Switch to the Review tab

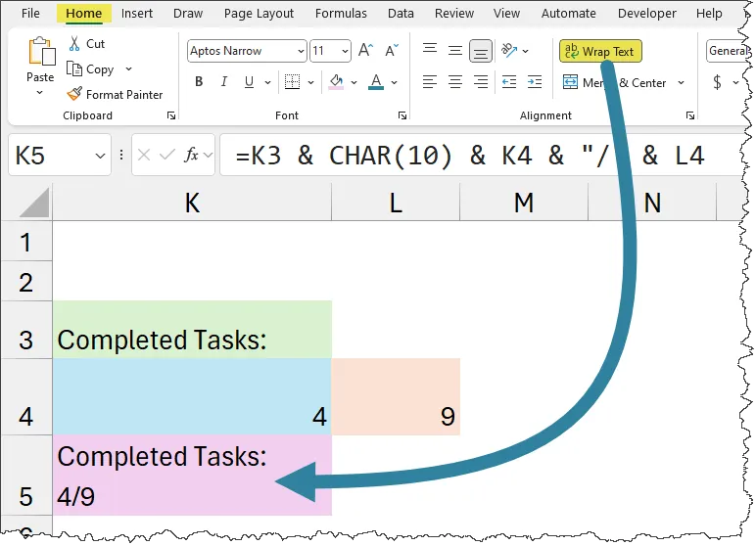[x=454, y=13]
